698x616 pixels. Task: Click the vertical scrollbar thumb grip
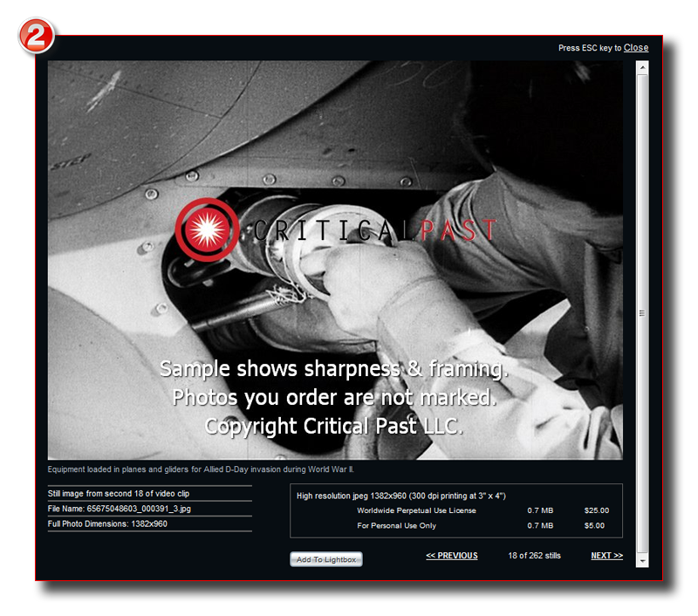click(642, 313)
